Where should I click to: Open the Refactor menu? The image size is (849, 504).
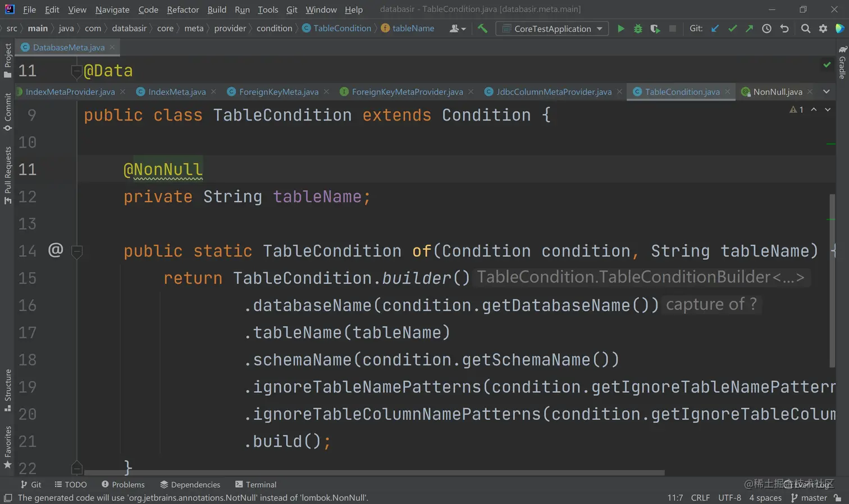[183, 10]
